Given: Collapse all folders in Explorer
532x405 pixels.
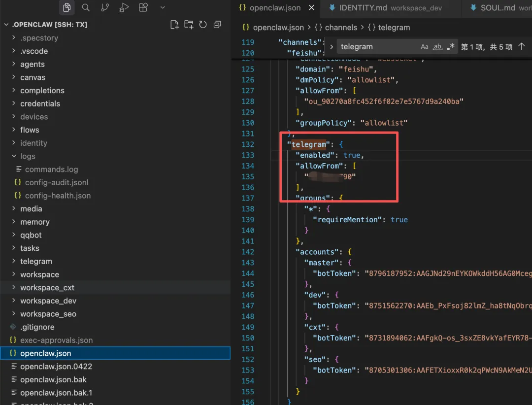Looking at the screenshot, I should tap(217, 25).
